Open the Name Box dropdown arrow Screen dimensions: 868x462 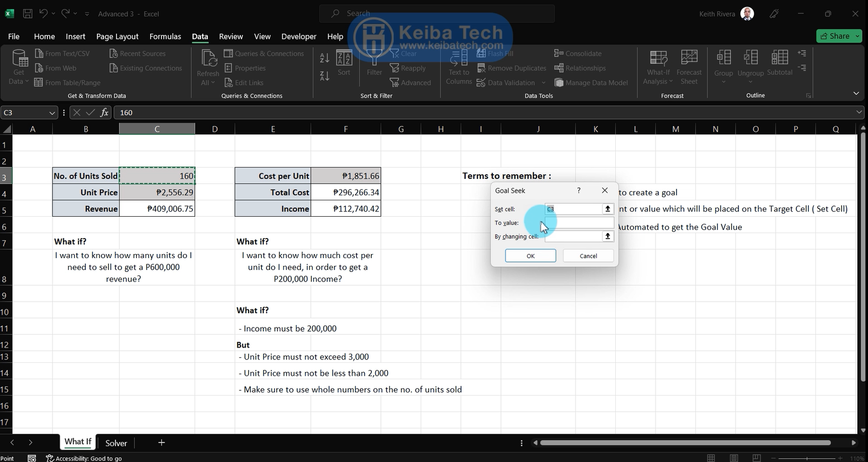click(x=52, y=113)
